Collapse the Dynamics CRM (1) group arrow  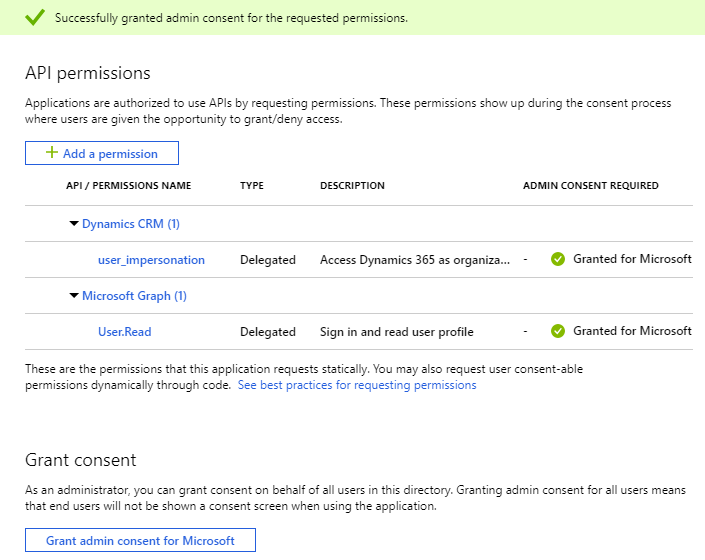(x=74, y=223)
